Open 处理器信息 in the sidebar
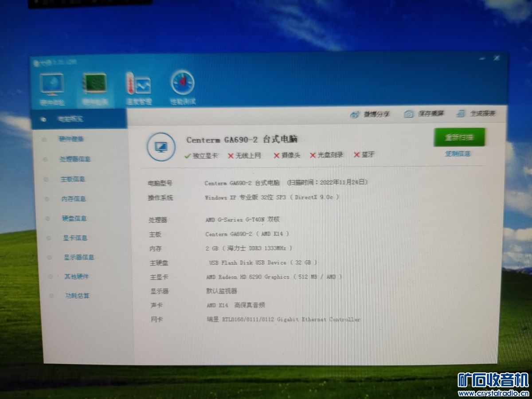The height and width of the screenshot is (399, 532). click(x=75, y=159)
